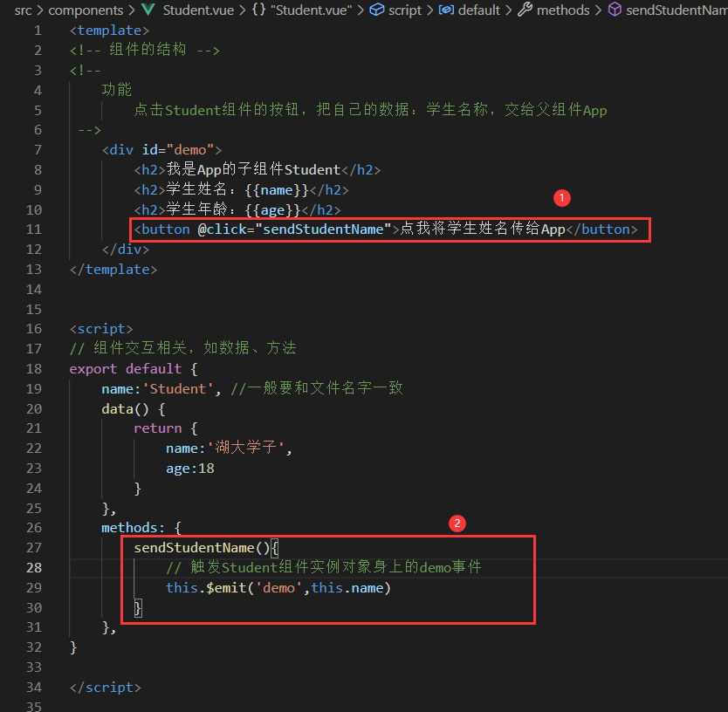Click line number 1 in gutter
The image size is (728, 712).
(x=38, y=31)
